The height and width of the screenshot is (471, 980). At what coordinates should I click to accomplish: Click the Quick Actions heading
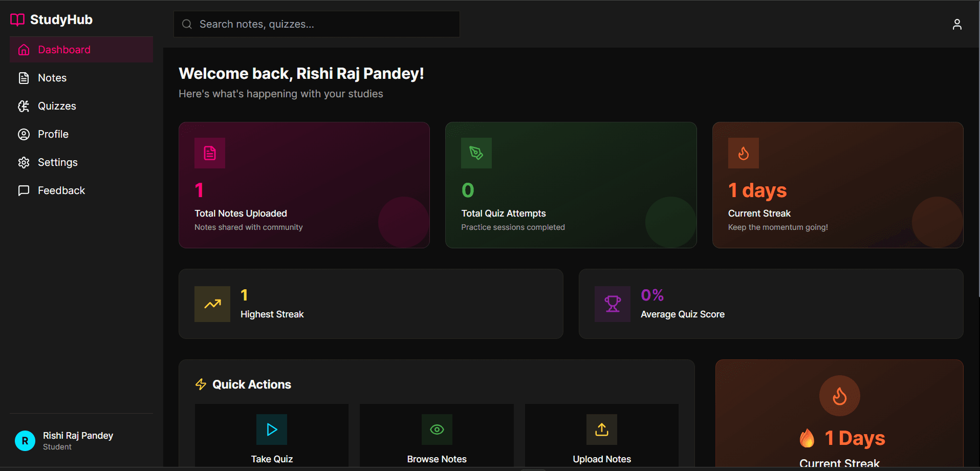click(x=252, y=384)
